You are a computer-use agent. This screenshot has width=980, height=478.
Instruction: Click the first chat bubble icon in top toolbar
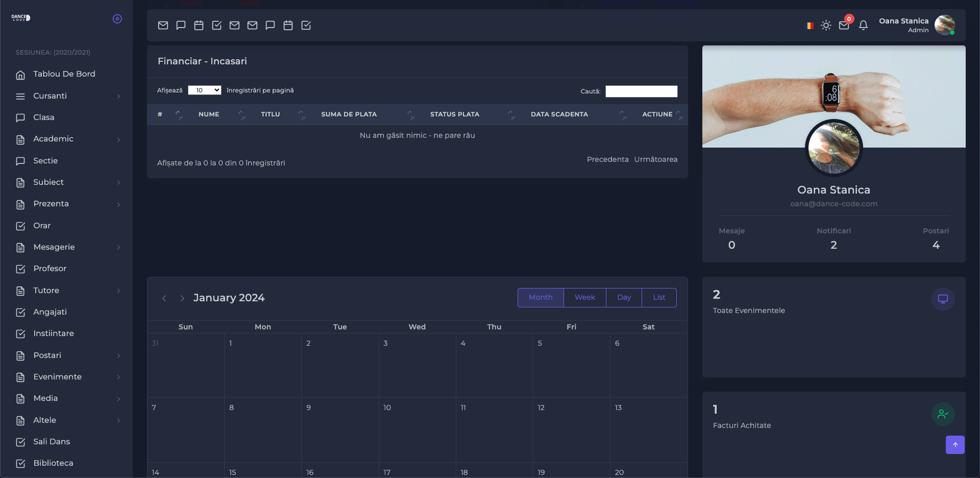[x=181, y=25]
